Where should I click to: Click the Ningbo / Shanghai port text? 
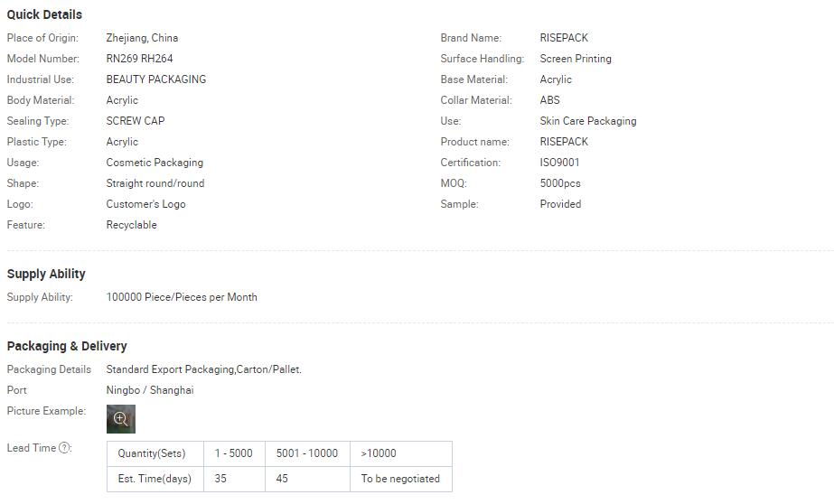(150, 390)
